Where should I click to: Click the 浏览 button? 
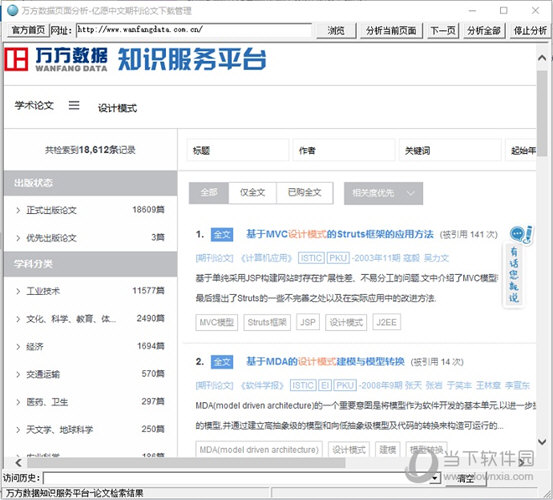tap(336, 31)
